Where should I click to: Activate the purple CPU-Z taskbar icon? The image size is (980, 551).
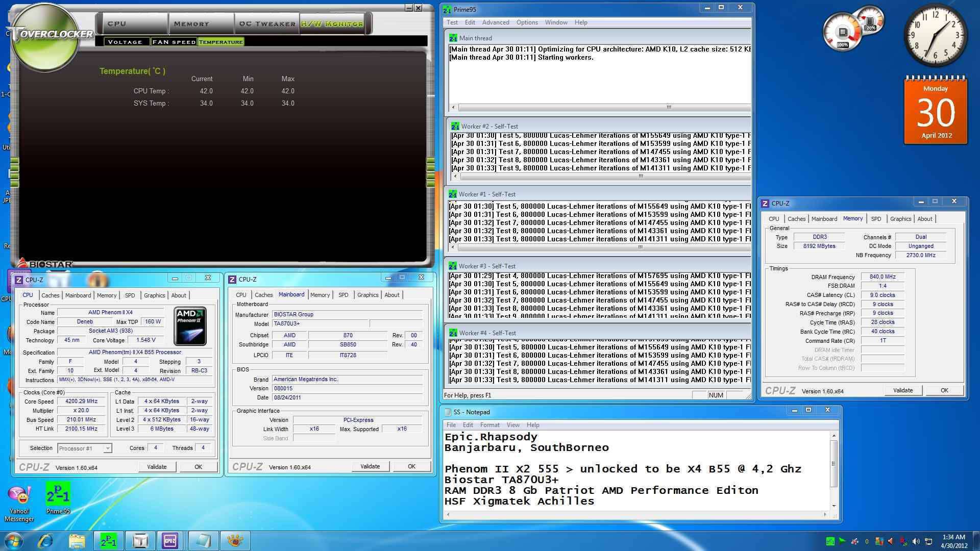tap(170, 541)
